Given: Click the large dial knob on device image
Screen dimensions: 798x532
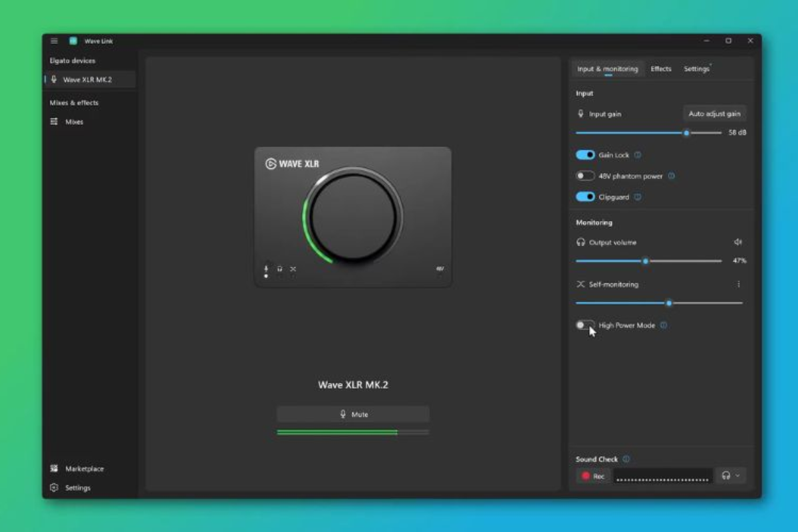Looking at the screenshot, I should [x=353, y=216].
